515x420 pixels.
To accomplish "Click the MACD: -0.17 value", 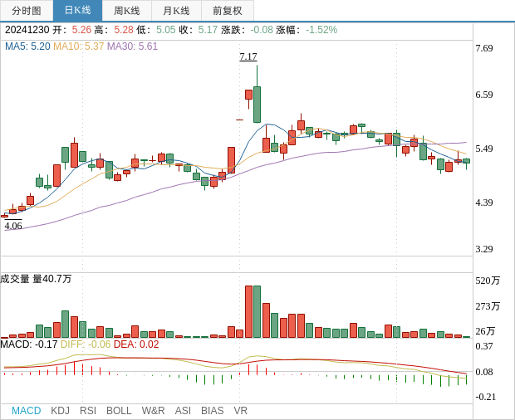I will 29,344.
